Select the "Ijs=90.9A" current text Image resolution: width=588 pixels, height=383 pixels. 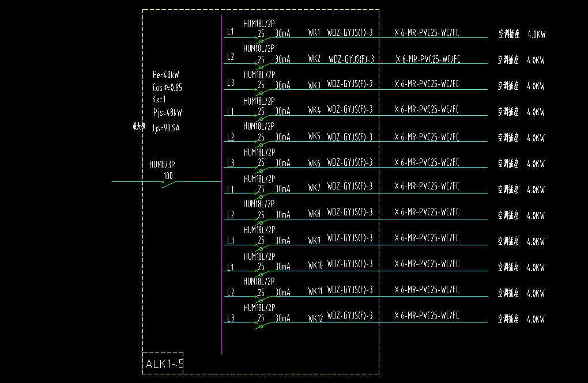pyautogui.click(x=166, y=128)
